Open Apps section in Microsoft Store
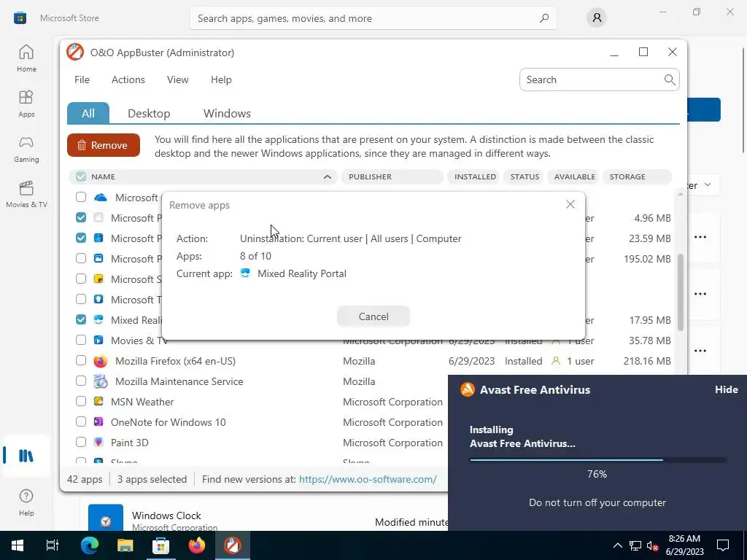 tap(26, 104)
